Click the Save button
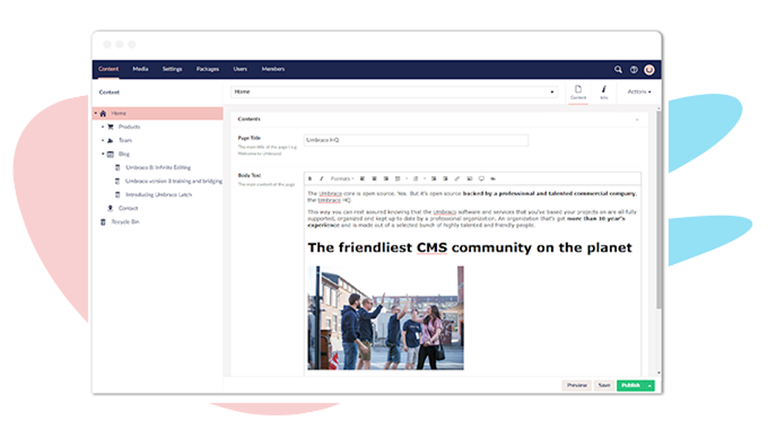 (604, 386)
